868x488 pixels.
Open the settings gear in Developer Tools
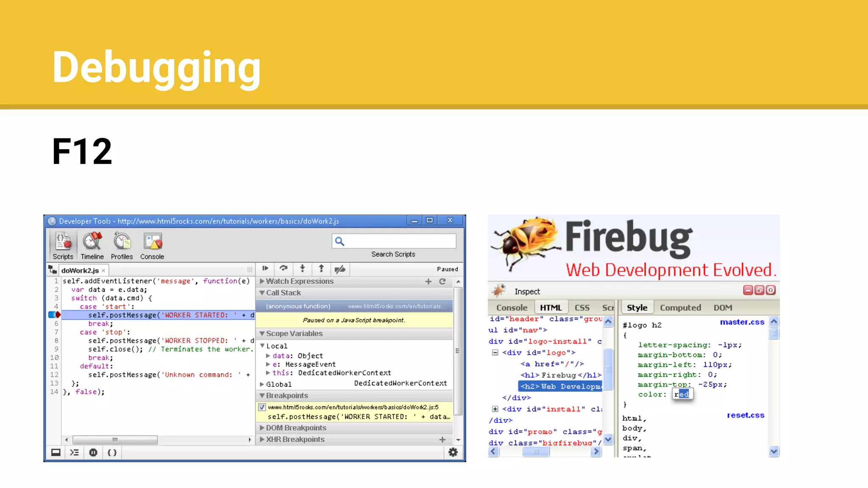coord(453,452)
